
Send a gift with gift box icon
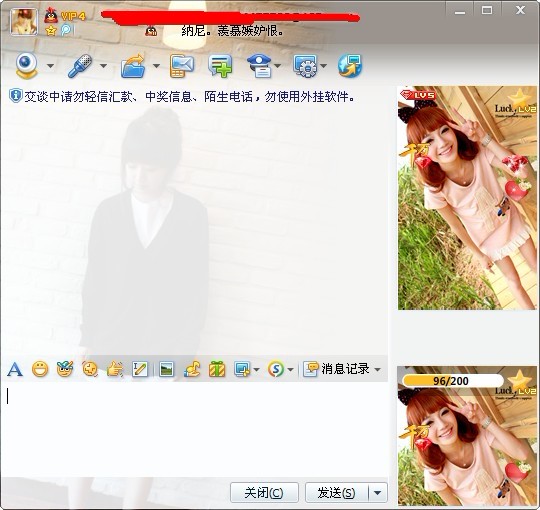tap(217, 370)
